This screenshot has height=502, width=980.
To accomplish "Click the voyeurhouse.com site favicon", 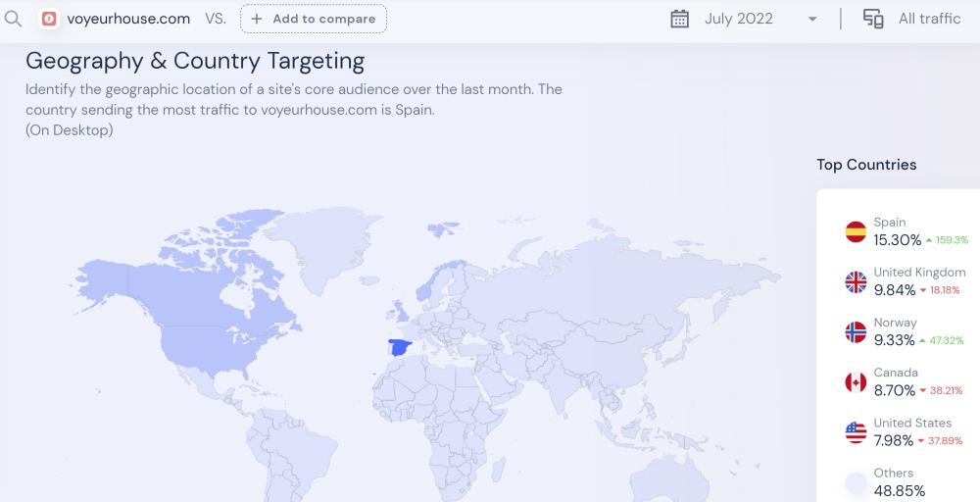I will [50, 19].
